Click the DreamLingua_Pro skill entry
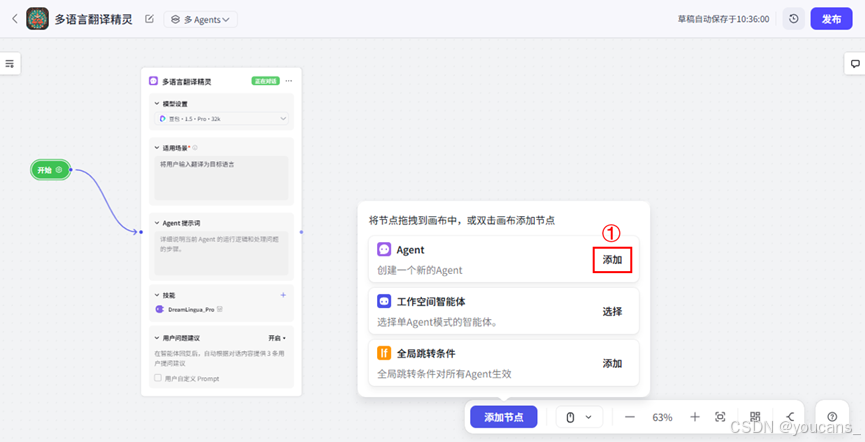865x442 pixels. pos(189,310)
